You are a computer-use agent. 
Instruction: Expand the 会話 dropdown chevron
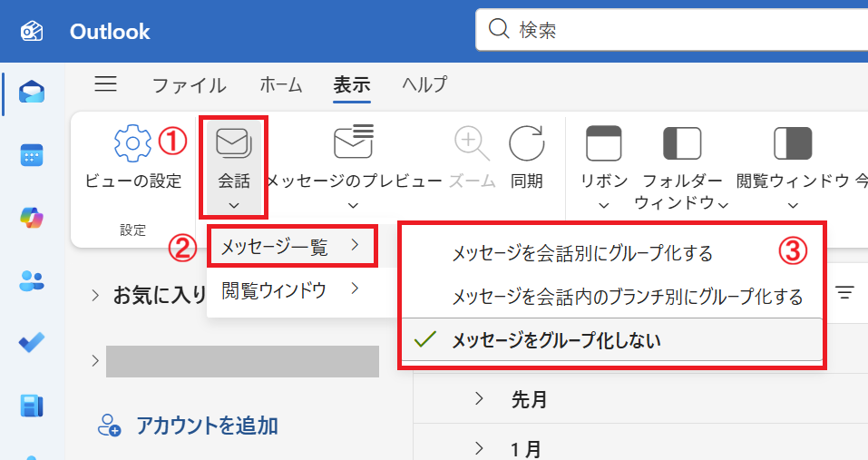point(234,206)
